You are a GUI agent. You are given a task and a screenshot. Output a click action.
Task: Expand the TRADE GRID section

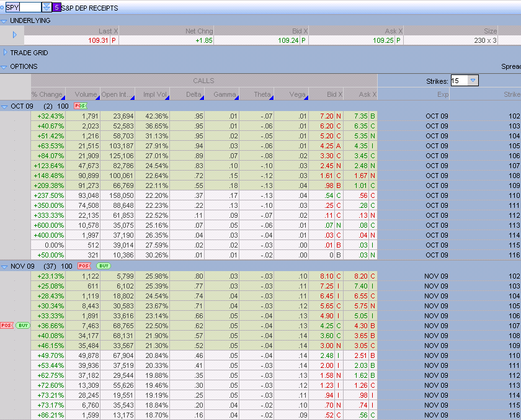tap(5, 53)
